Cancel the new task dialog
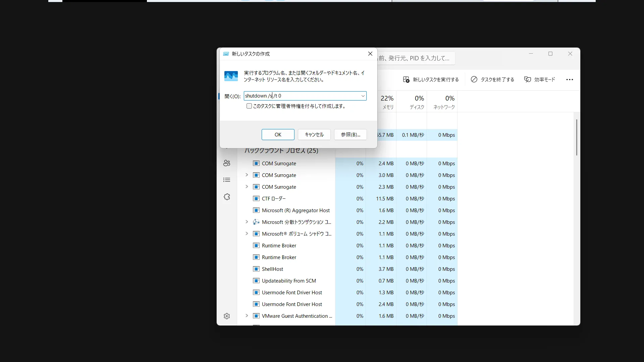The height and width of the screenshot is (362, 644). click(314, 134)
